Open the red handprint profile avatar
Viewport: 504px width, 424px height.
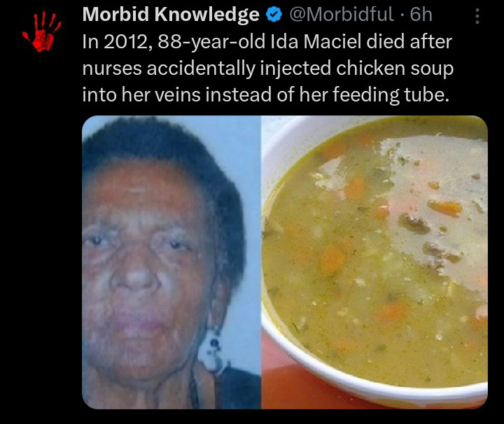(42, 31)
